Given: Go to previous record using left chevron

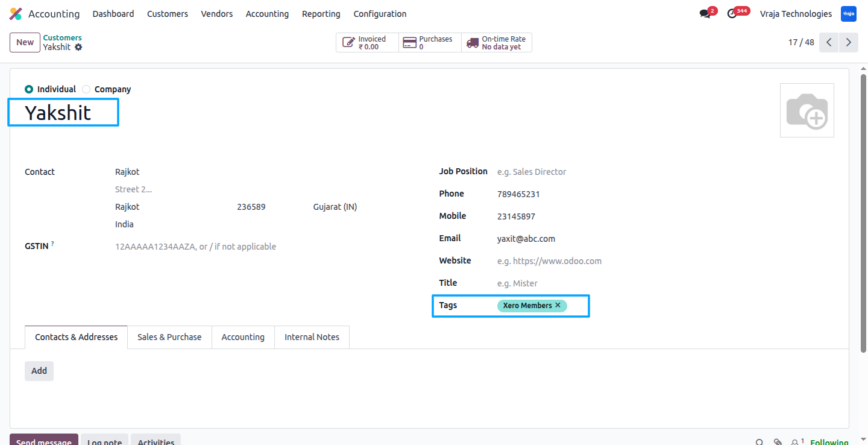Looking at the screenshot, I should pos(829,42).
